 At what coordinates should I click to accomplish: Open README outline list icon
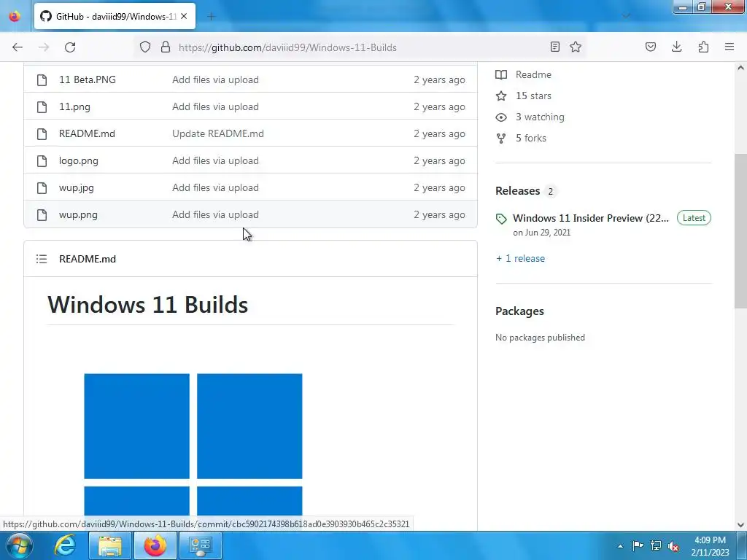point(42,259)
